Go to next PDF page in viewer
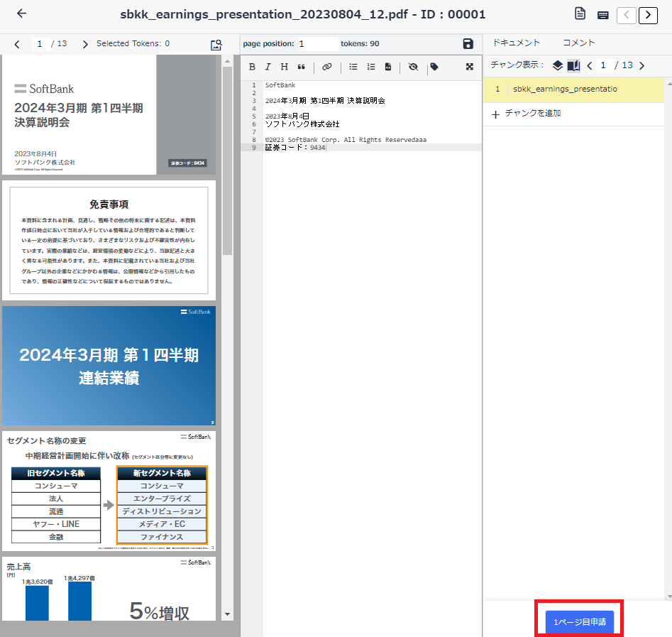Viewport: 672px width, 637px height. click(x=85, y=44)
